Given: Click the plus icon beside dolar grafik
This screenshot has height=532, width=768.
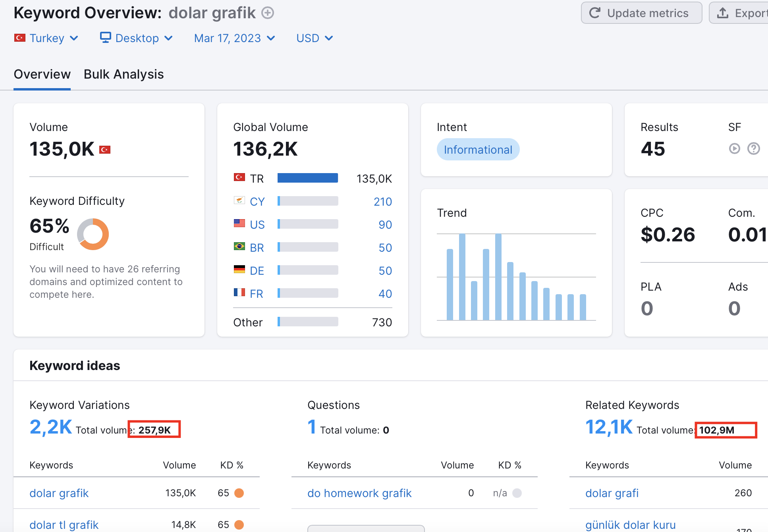Looking at the screenshot, I should click(x=268, y=13).
